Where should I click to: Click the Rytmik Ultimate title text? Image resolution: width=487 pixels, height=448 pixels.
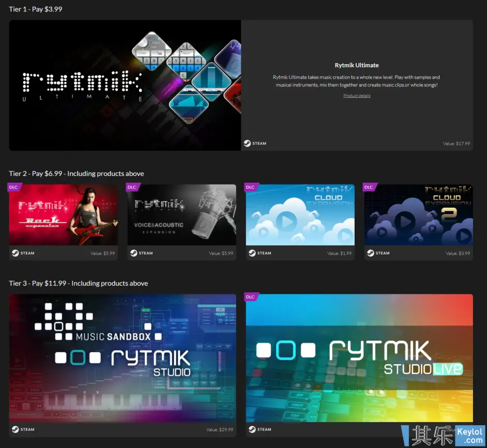[357, 65]
